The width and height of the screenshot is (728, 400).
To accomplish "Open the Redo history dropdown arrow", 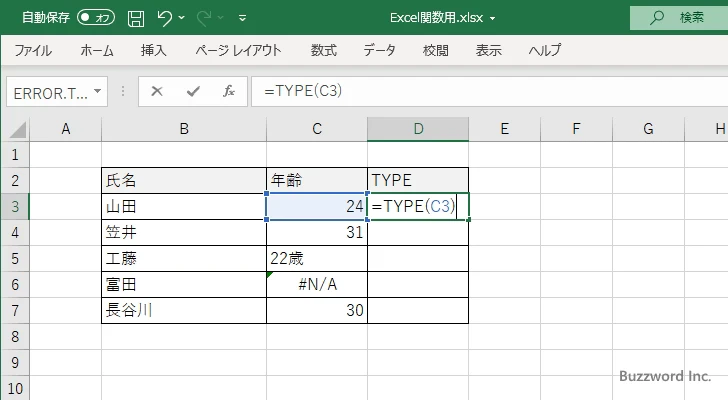I will pos(221,18).
